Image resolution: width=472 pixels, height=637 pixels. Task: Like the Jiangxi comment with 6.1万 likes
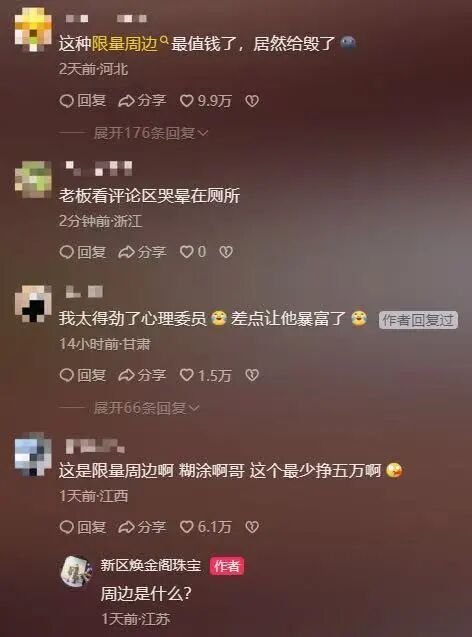click(206, 527)
